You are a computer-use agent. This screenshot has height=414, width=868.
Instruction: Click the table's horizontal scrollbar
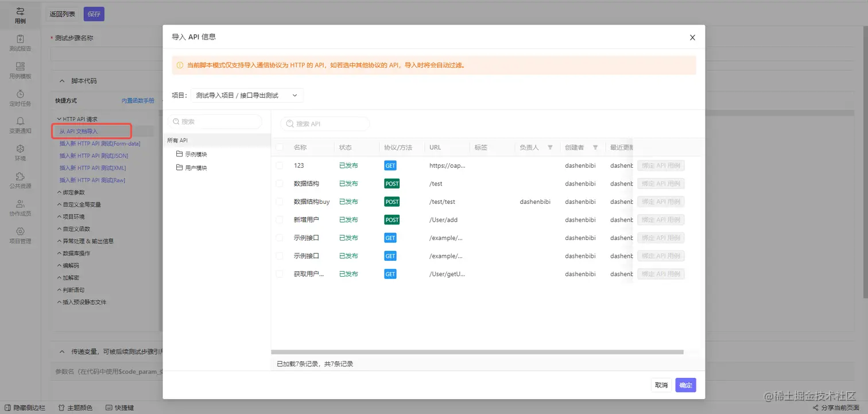[477, 352]
